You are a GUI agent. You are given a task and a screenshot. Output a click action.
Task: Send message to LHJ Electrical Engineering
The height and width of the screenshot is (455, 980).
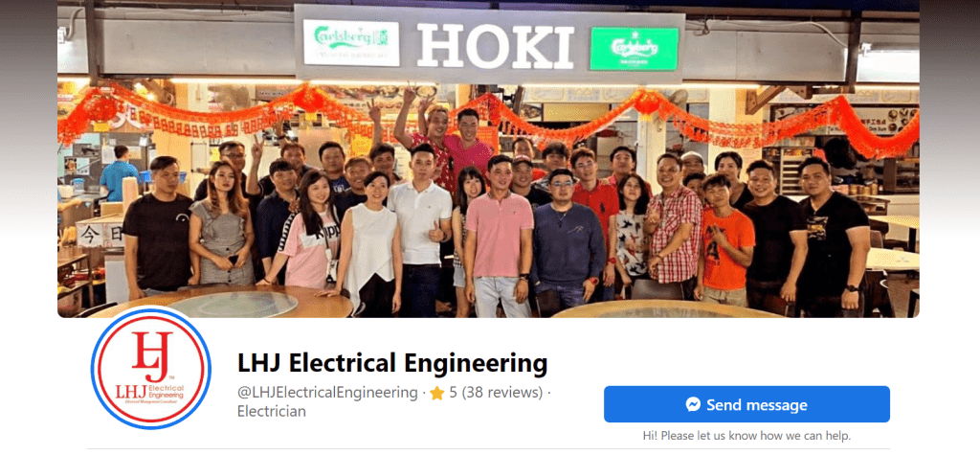(746, 404)
